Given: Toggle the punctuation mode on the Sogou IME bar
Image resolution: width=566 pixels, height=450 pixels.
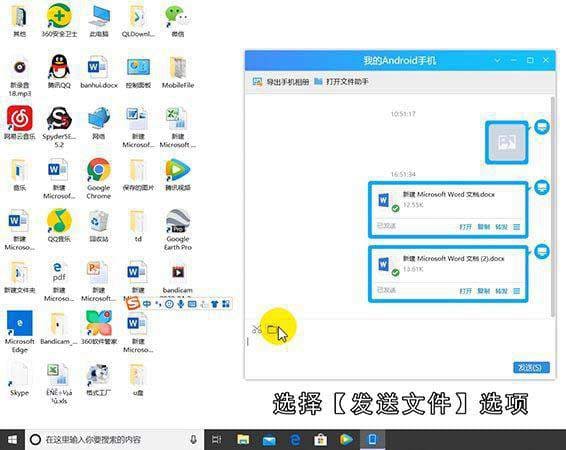Looking at the screenshot, I should point(158,304).
